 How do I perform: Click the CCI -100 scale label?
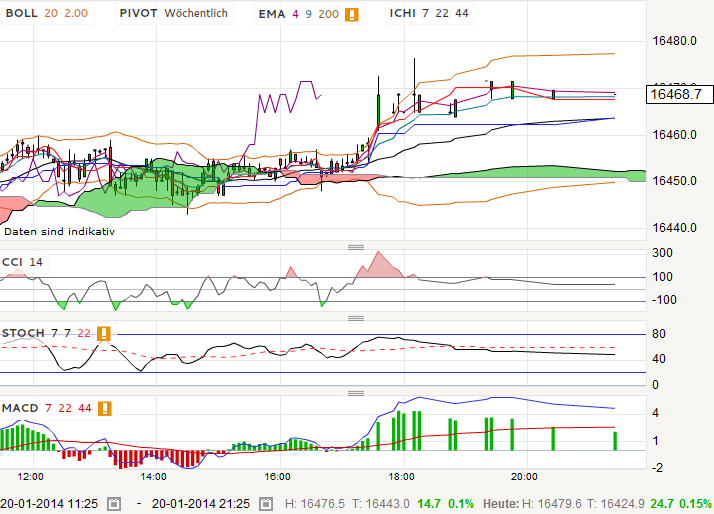pyautogui.click(x=664, y=300)
